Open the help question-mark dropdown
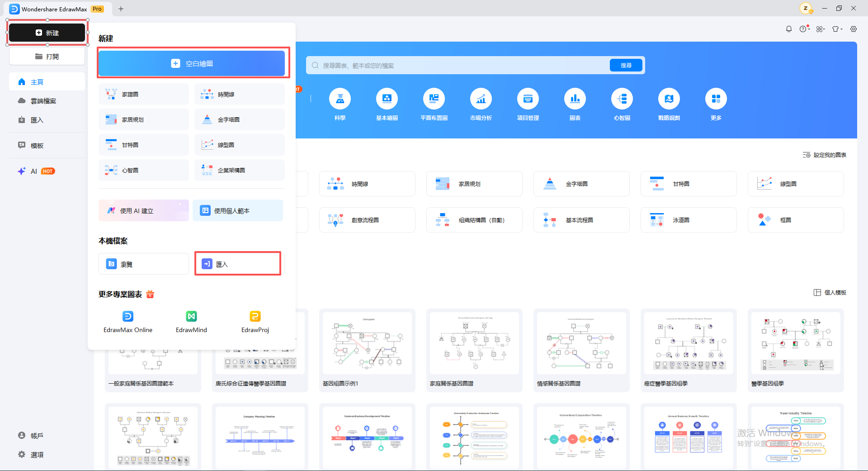The height and width of the screenshot is (471, 868). point(804,29)
